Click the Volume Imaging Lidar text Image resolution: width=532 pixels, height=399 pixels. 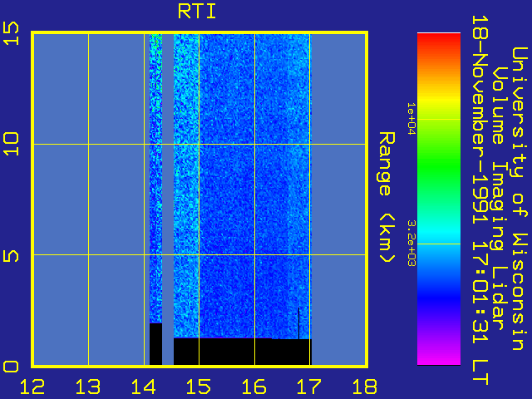pyautogui.click(x=500, y=199)
